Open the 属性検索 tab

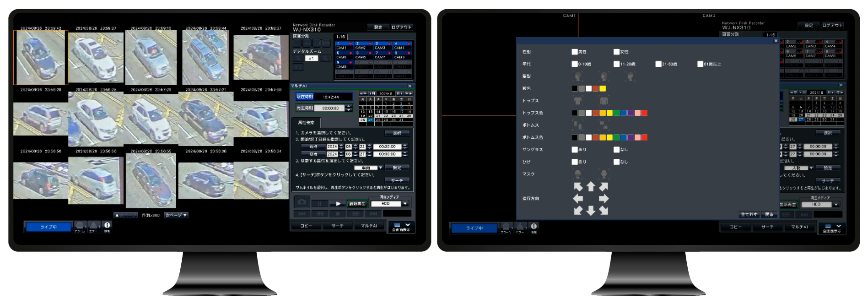306,123
